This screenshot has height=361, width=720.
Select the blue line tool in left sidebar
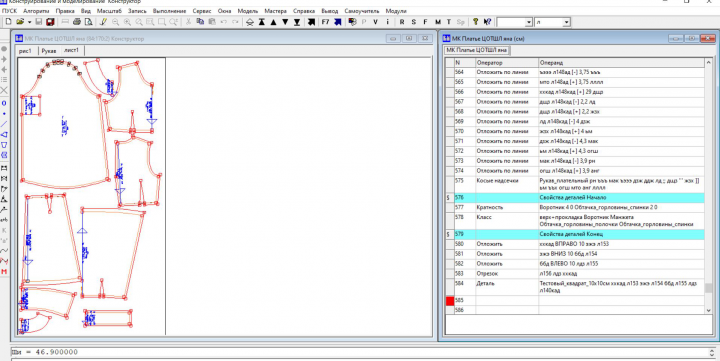(x=4, y=124)
